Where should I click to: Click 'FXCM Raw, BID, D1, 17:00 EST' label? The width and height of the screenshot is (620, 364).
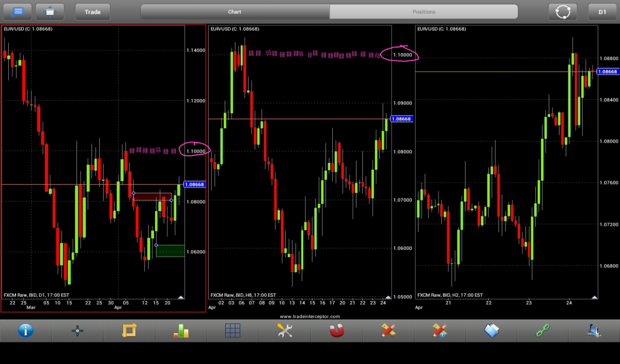(x=36, y=295)
